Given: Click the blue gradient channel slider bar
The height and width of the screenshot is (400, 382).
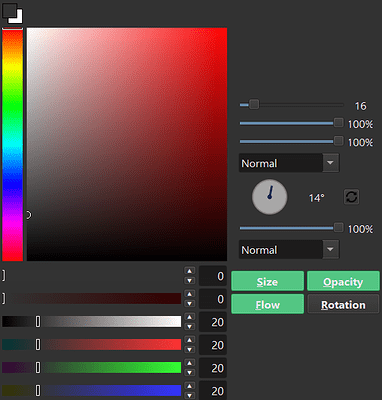Looking at the screenshot, I should [92, 390].
